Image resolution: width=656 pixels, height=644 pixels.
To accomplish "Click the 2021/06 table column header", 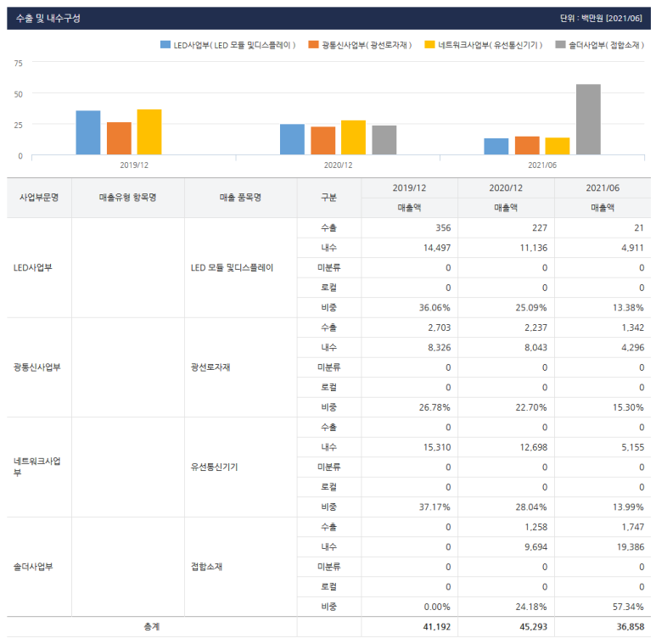I will (x=603, y=188).
